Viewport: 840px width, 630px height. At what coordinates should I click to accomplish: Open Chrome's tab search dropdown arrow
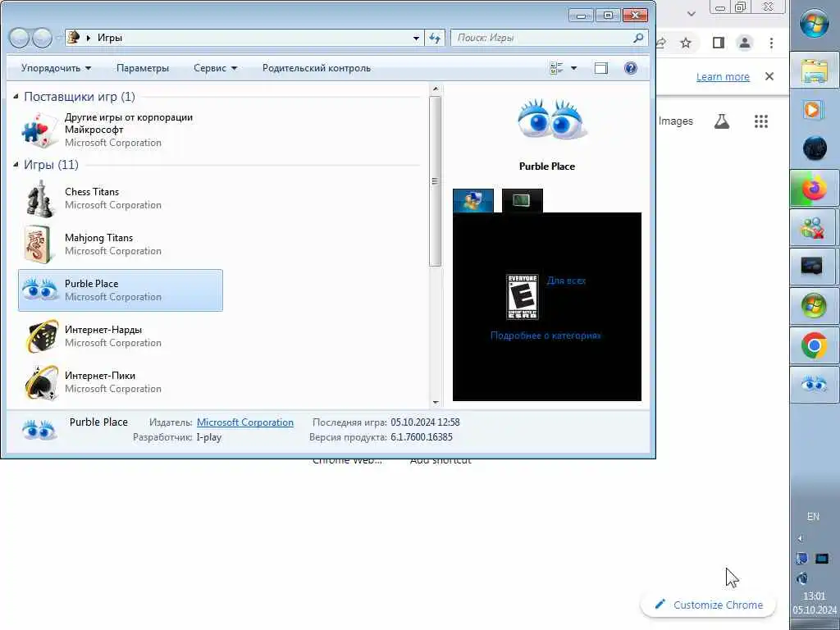pyautogui.click(x=691, y=14)
